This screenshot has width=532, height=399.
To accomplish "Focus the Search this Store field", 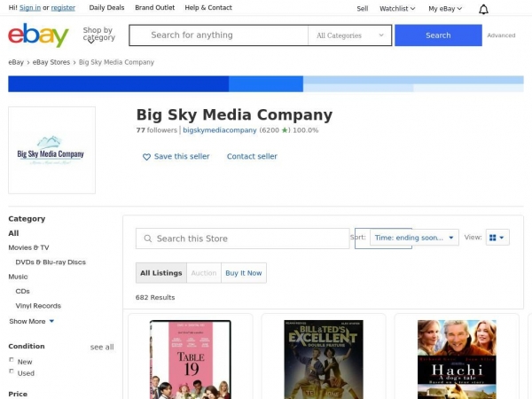I will 243,239.
